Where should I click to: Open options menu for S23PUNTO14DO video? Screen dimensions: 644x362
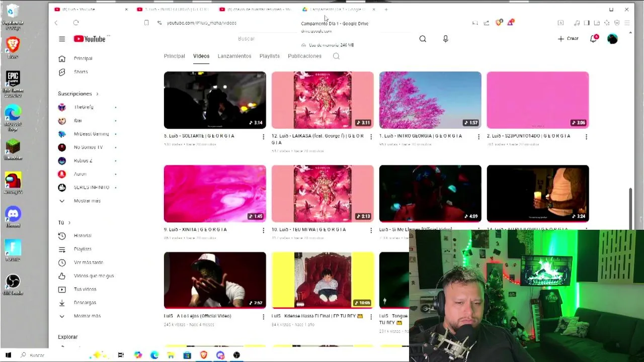pos(586,137)
